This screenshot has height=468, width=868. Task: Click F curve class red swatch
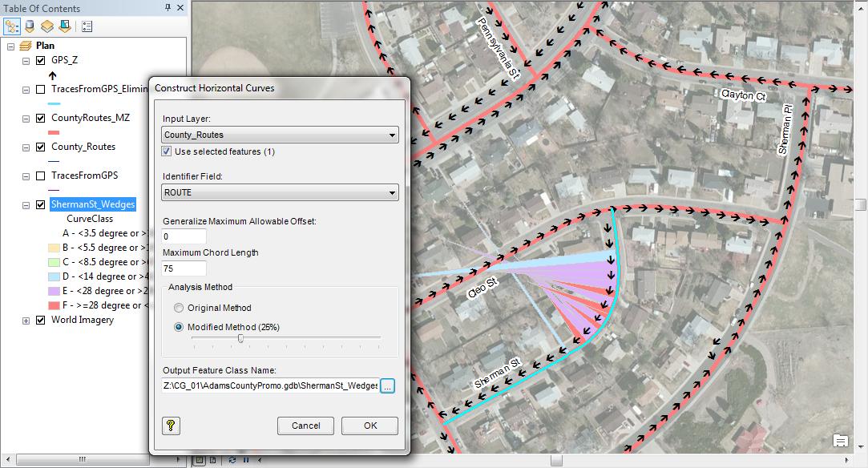pyautogui.click(x=54, y=305)
